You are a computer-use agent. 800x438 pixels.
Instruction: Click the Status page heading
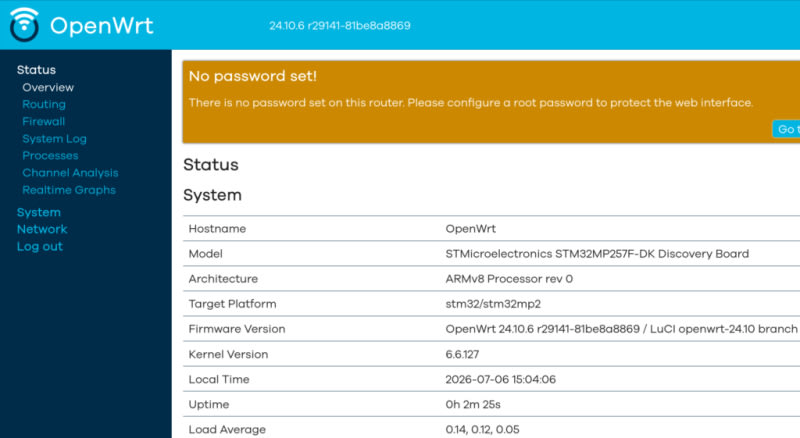tap(211, 165)
